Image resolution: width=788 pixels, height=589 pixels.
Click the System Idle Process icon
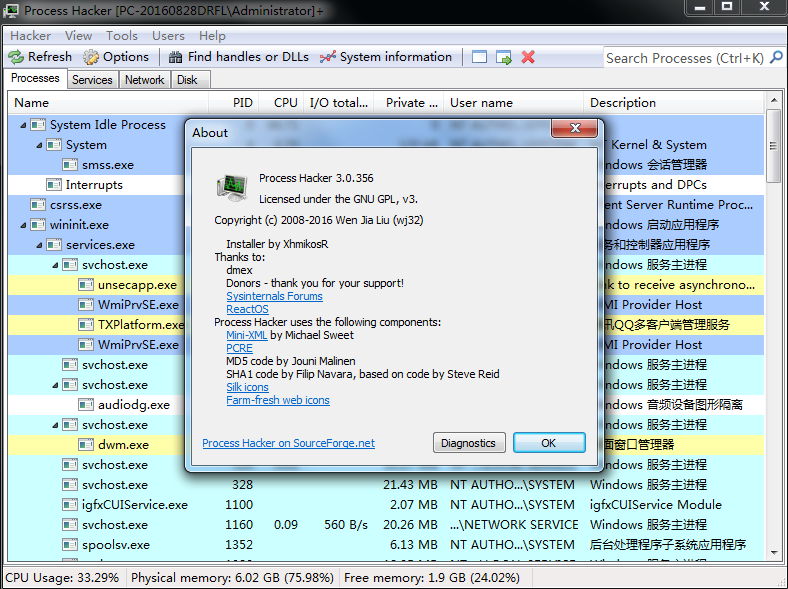[38, 125]
